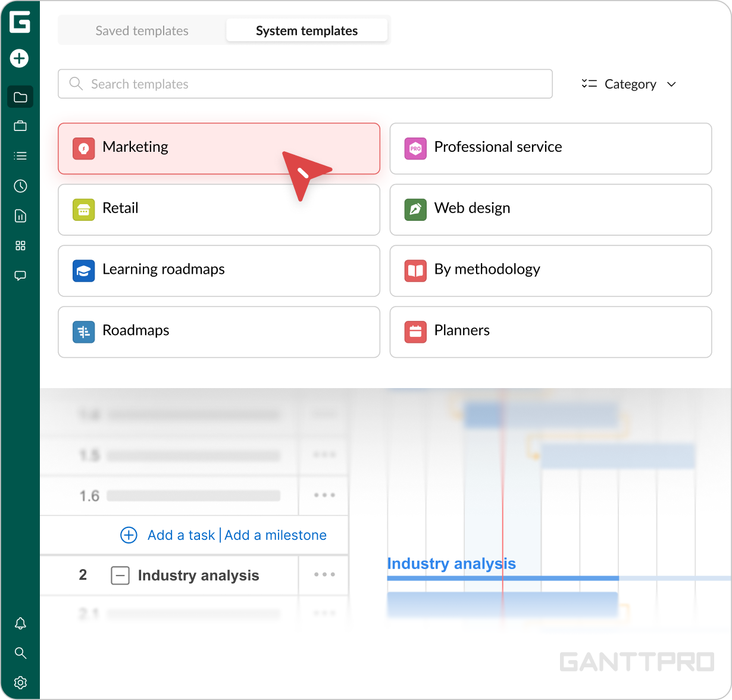The width and height of the screenshot is (732, 700).
Task: Open the folder projects icon in sidebar
Action: [x=20, y=97]
